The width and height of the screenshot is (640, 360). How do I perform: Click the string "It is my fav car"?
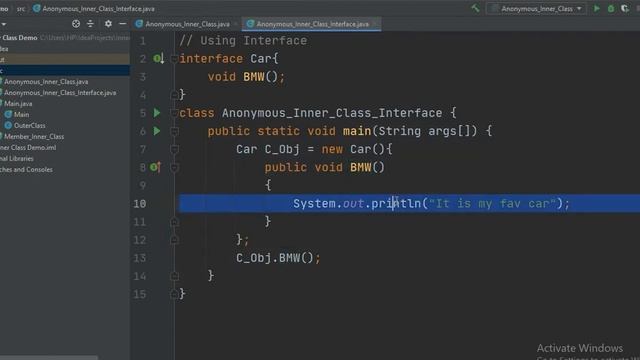(492, 203)
